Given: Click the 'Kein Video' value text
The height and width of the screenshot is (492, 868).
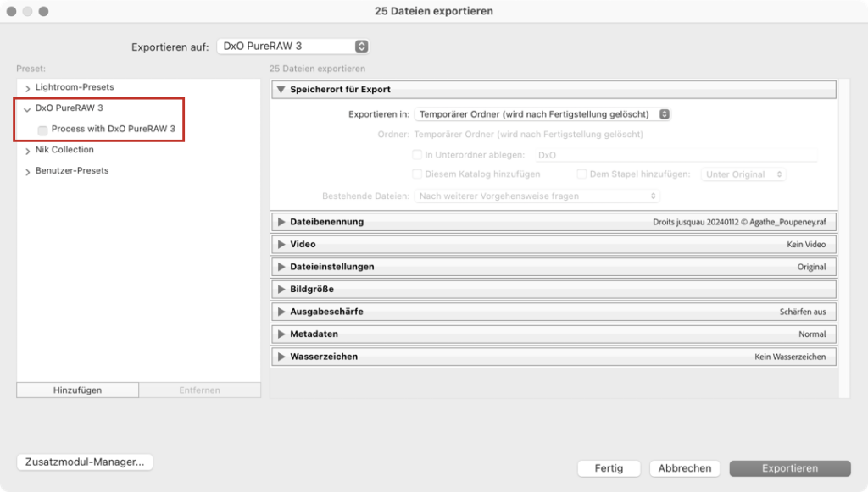Looking at the screenshot, I should coord(806,245).
